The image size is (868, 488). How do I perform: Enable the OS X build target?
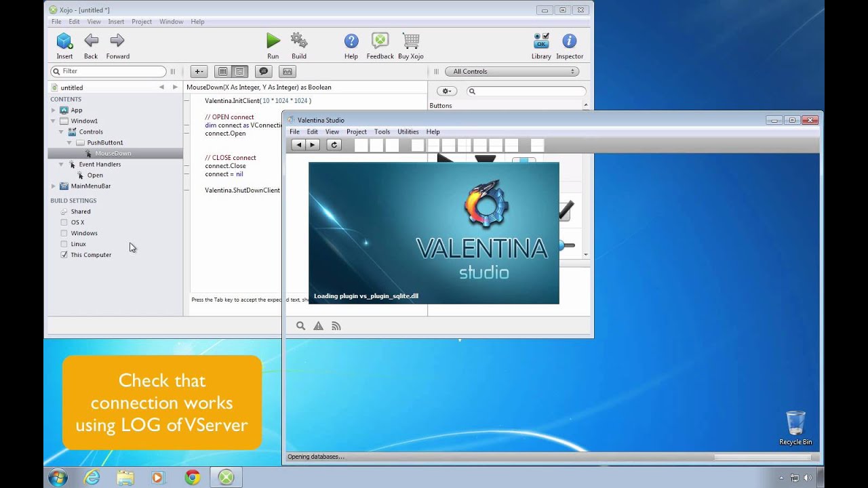click(64, 222)
